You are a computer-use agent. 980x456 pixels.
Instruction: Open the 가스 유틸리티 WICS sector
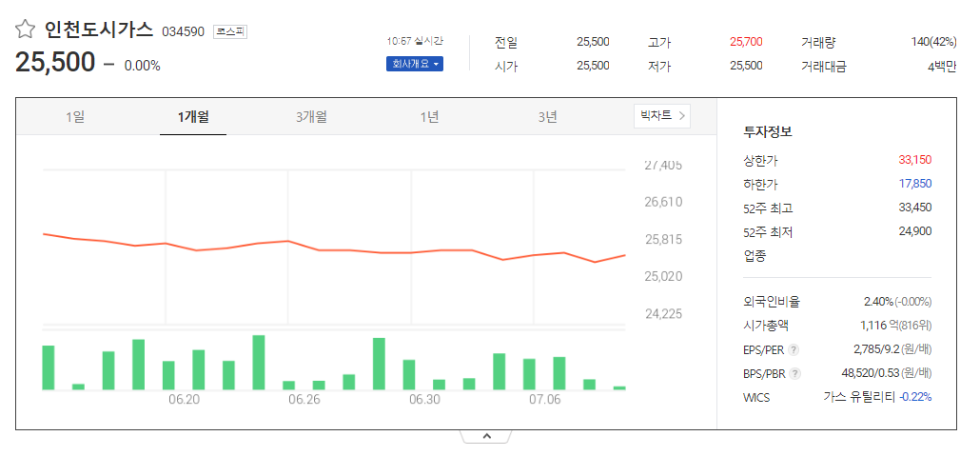coord(859,397)
